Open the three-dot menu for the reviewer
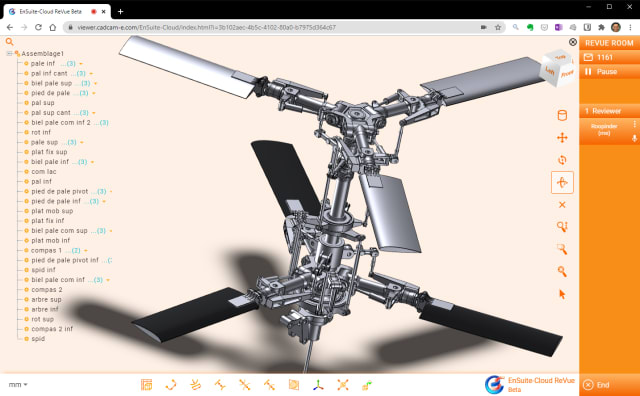 (634, 124)
